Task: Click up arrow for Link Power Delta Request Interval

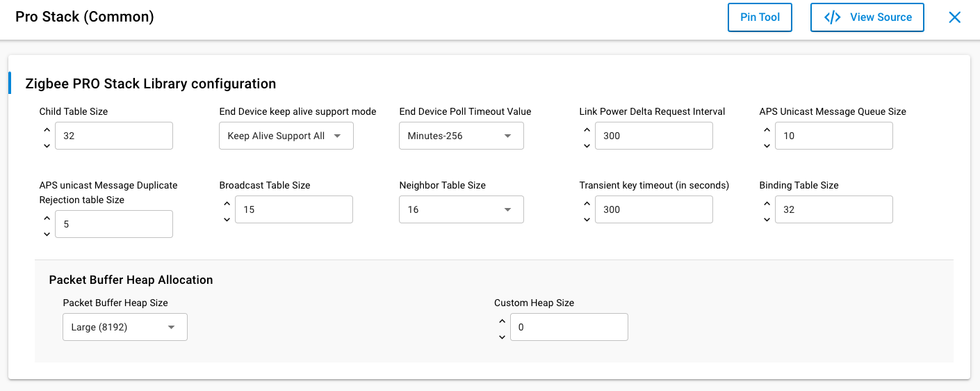Action: [587, 129]
